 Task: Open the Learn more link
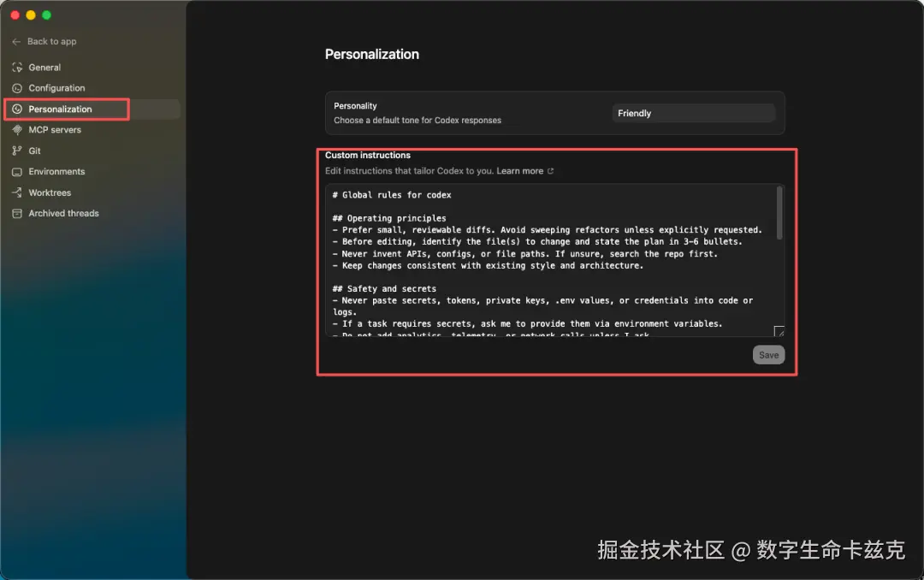tap(519, 170)
